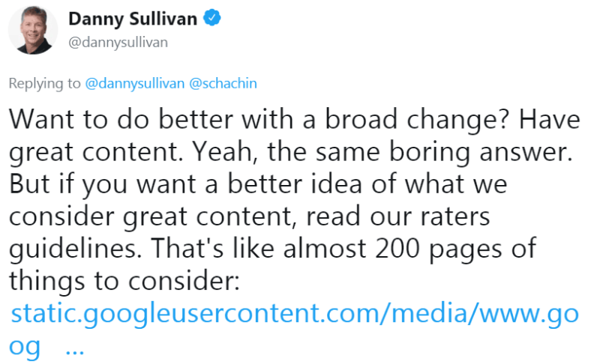The width and height of the screenshot is (591, 364).
Task: Click the line 'But if you want a better idea'
Action: [258, 184]
